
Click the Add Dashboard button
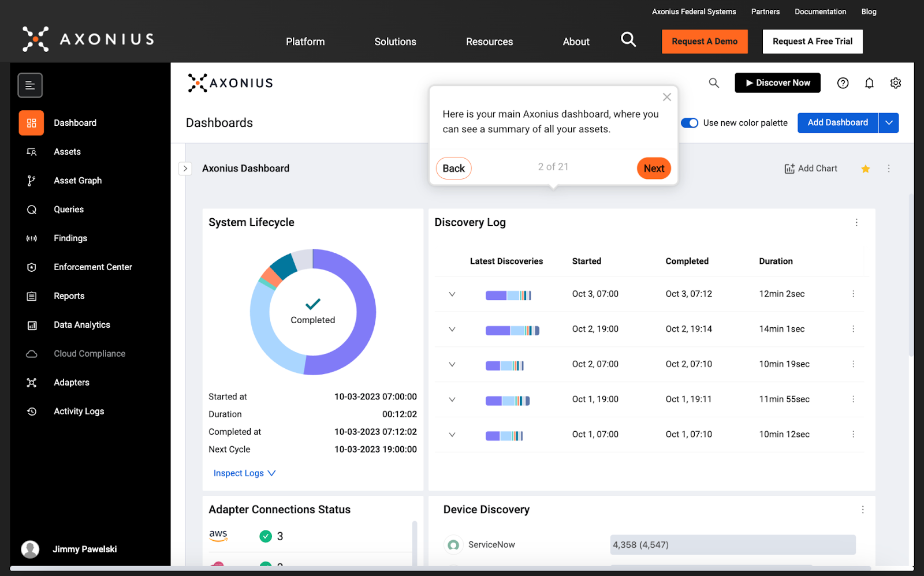838,123
